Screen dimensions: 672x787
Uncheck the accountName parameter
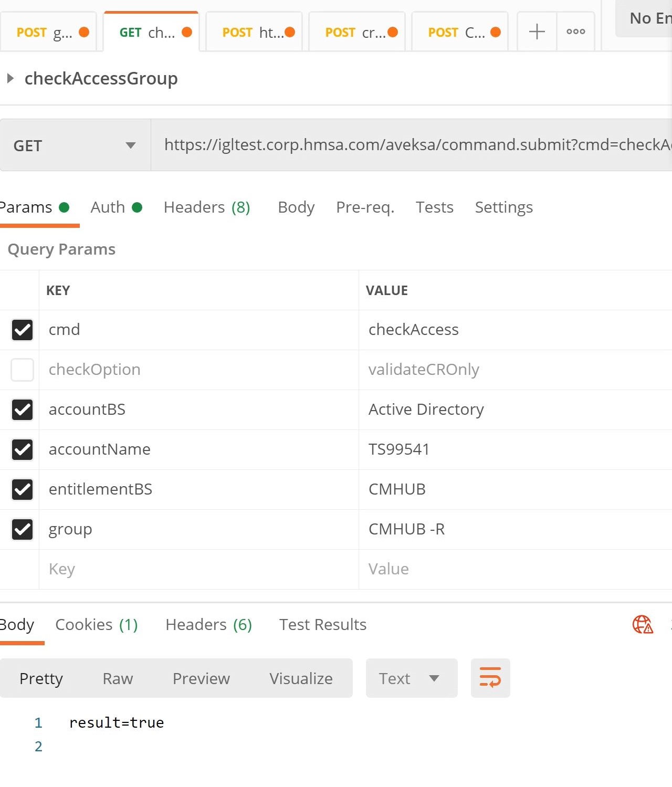(22, 449)
